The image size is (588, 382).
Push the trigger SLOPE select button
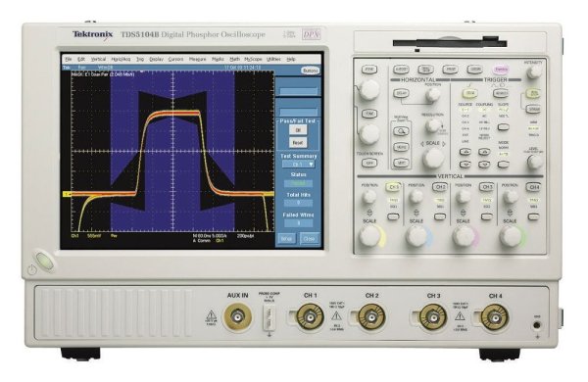503,127
